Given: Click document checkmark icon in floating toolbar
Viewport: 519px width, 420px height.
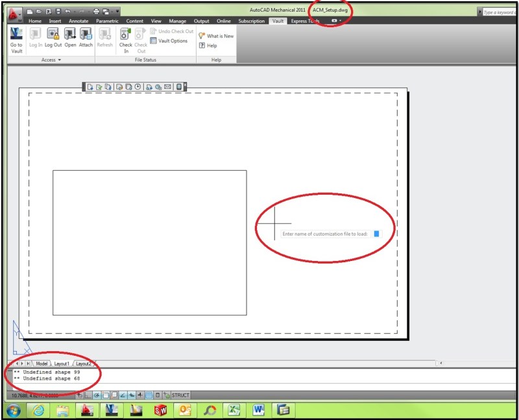Looking at the screenshot, I should pos(99,87).
